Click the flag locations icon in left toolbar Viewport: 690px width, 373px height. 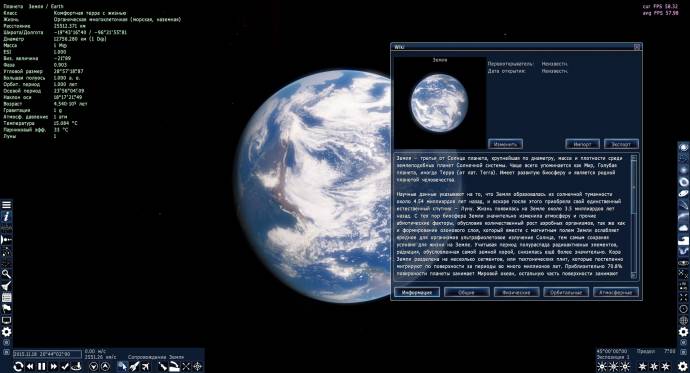pos(6,308)
